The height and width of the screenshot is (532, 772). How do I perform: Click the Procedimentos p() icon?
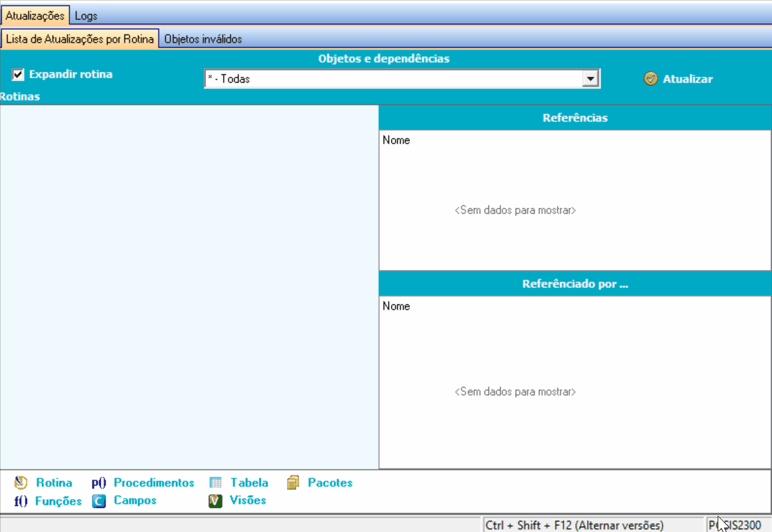99,483
